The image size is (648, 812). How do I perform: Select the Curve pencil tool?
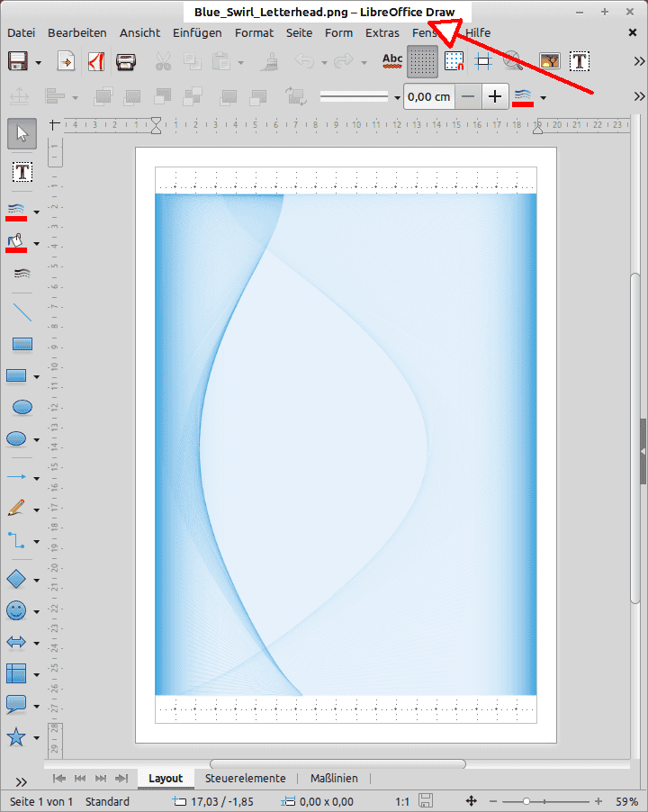click(x=16, y=508)
